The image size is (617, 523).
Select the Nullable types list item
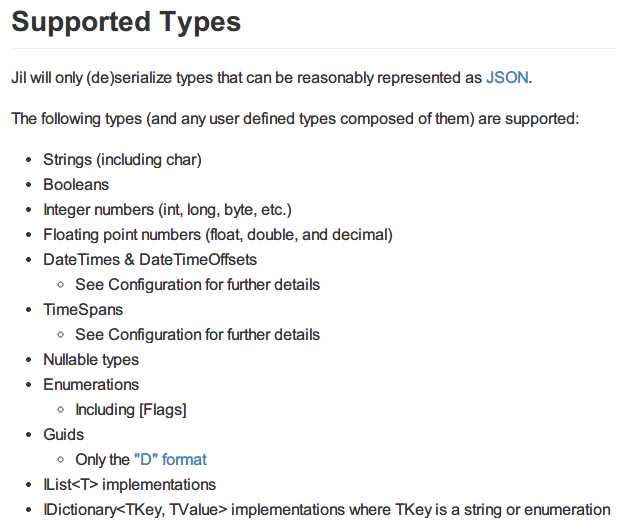tap(91, 359)
